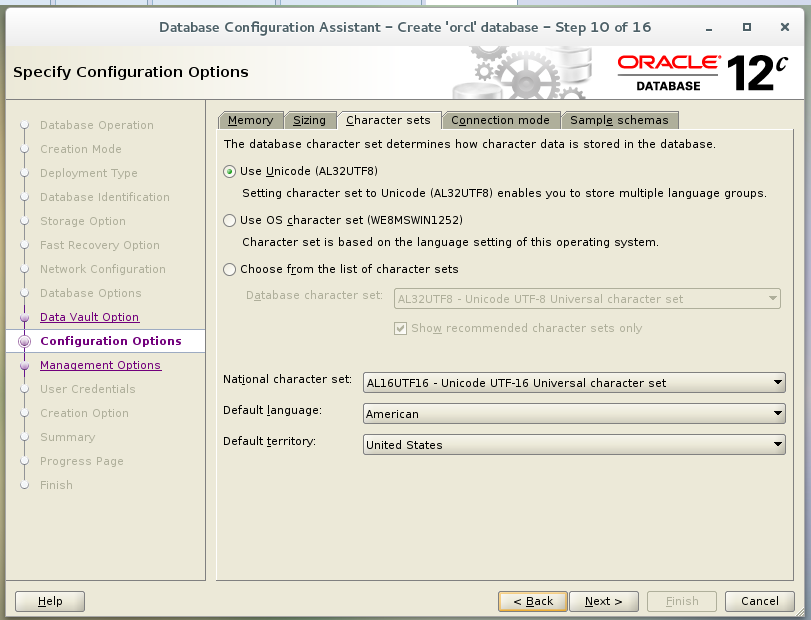Open the Connection mode tab
The width and height of the screenshot is (811, 620).
[500, 120]
